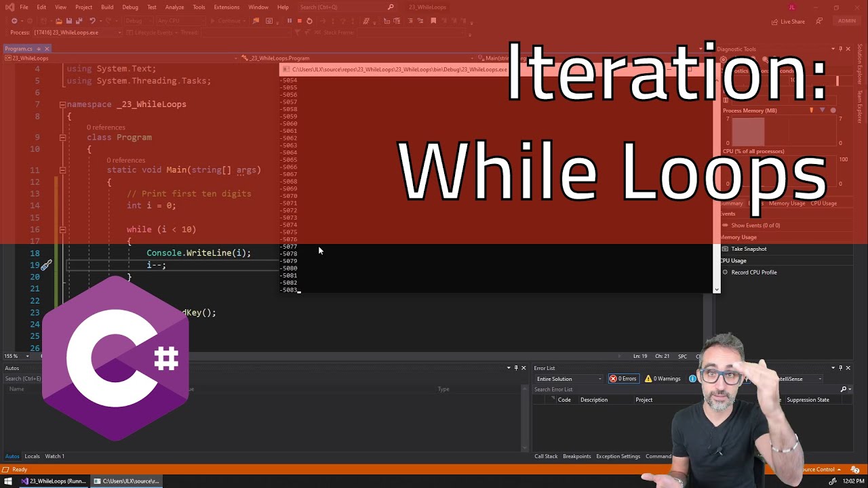Sort by the Suppression State column
868x488 pixels.
pyautogui.click(x=808, y=400)
